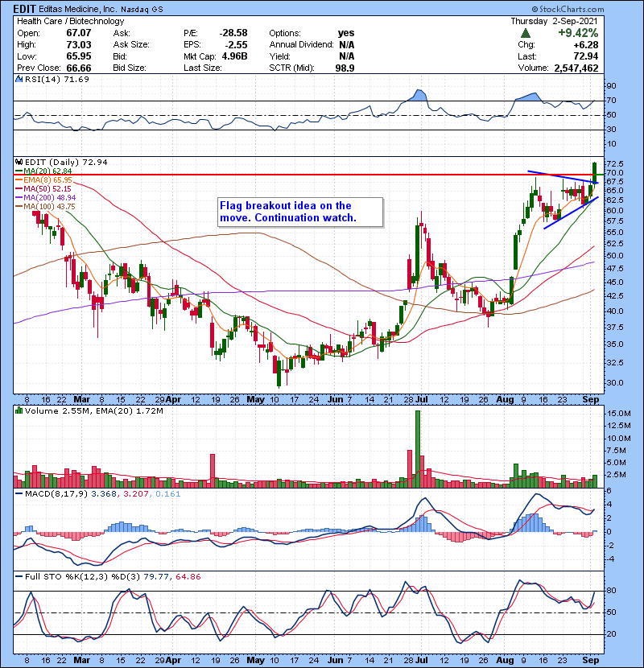Click the Low value 65.95
The image size is (644, 668).
click(79, 56)
